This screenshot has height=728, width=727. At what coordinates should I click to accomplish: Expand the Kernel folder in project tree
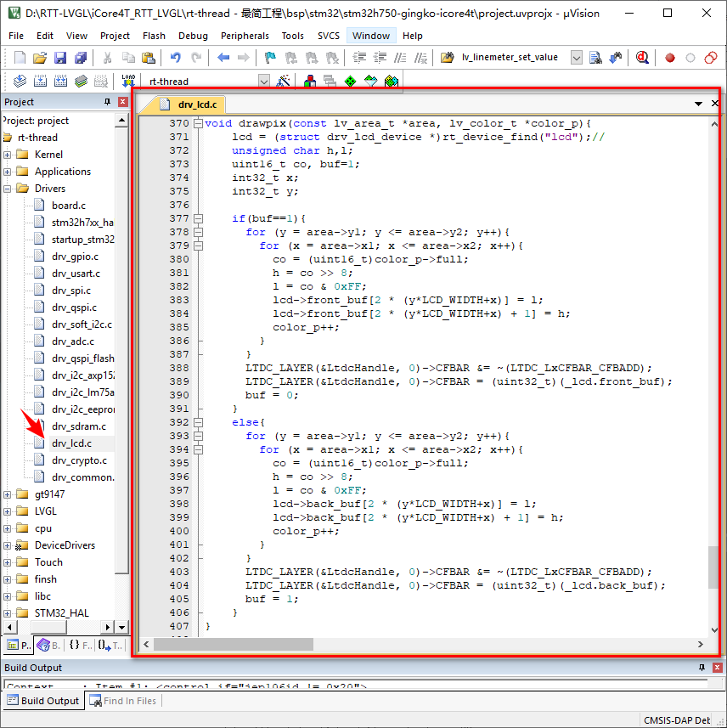pos(8,155)
